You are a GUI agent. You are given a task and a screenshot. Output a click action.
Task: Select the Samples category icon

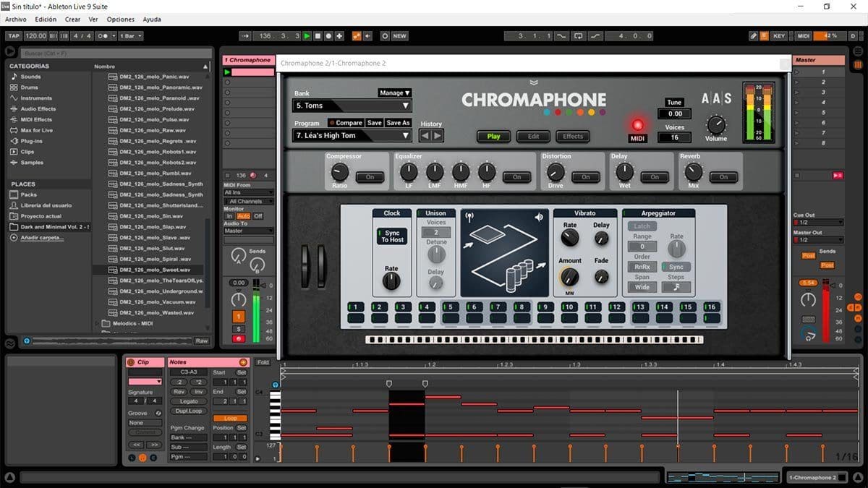(x=12, y=163)
